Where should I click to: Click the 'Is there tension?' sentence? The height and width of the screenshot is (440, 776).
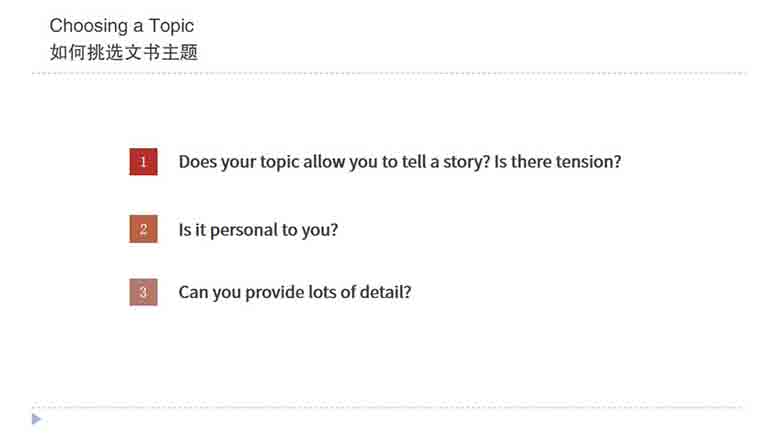click(x=558, y=161)
